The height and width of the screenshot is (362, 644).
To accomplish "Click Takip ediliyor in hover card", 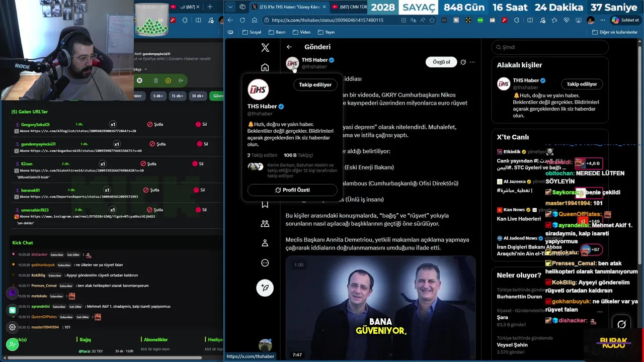I will pyautogui.click(x=315, y=84).
